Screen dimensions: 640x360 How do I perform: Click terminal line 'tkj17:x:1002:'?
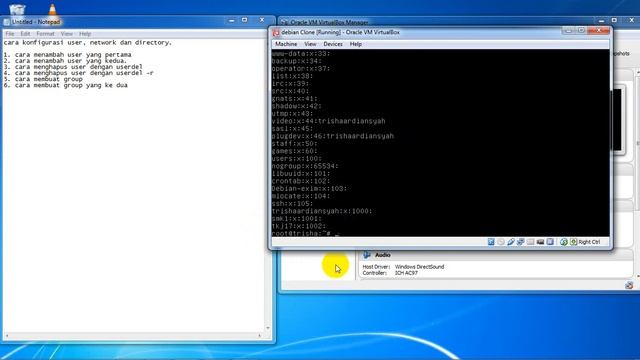298,226
